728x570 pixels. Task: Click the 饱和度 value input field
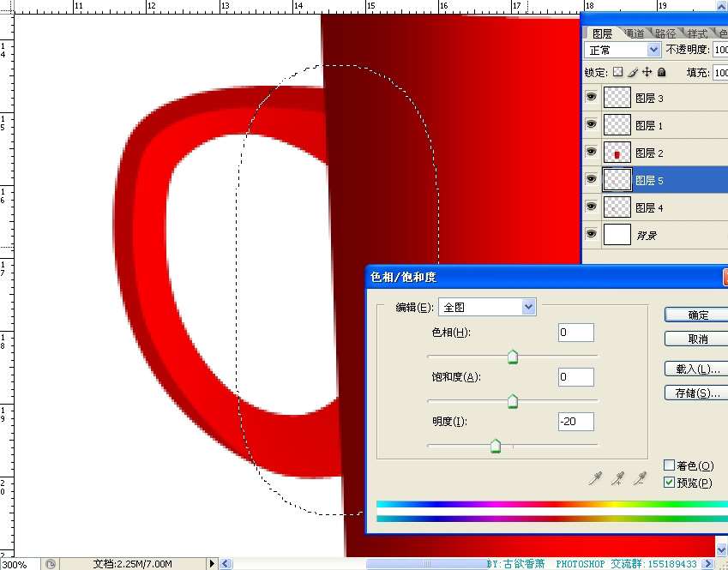[575, 377]
